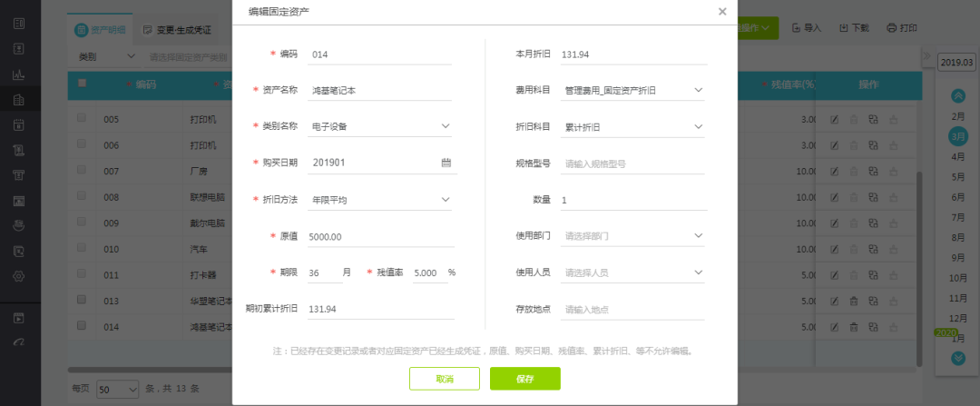Click the green 保存 save button
The width and height of the screenshot is (980, 406).
point(525,379)
